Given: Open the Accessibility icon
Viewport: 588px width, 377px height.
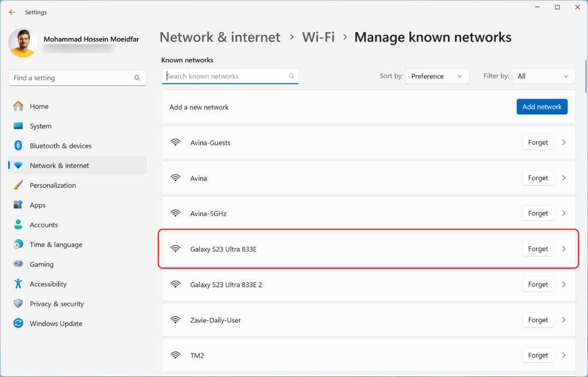Looking at the screenshot, I should (x=18, y=284).
